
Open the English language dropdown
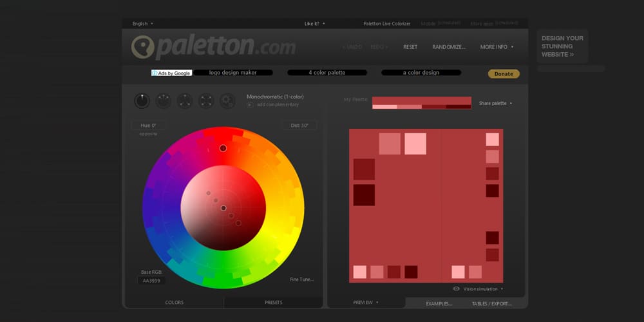[x=142, y=24]
